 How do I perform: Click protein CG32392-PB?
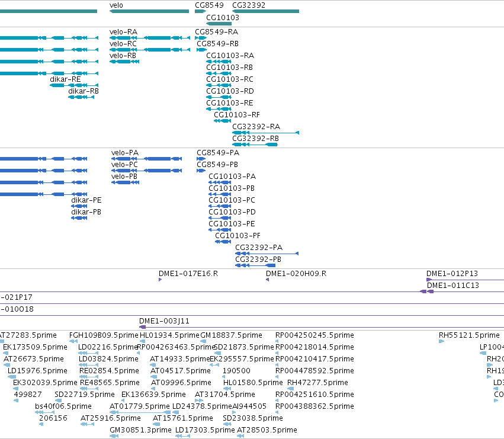[x=258, y=259]
